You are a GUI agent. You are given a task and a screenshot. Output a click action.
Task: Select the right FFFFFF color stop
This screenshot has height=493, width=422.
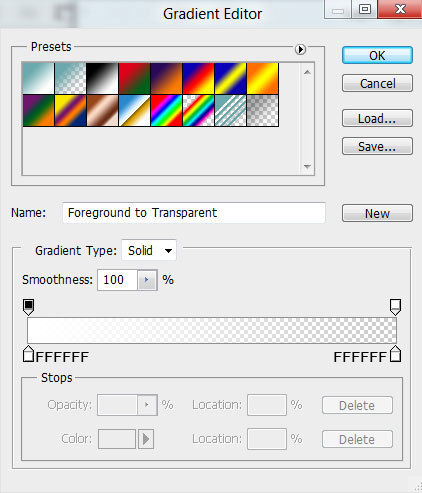pyautogui.click(x=396, y=354)
